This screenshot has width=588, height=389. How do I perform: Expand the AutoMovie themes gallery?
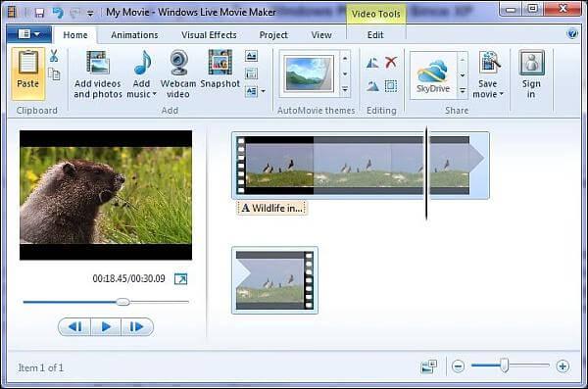(x=345, y=89)
